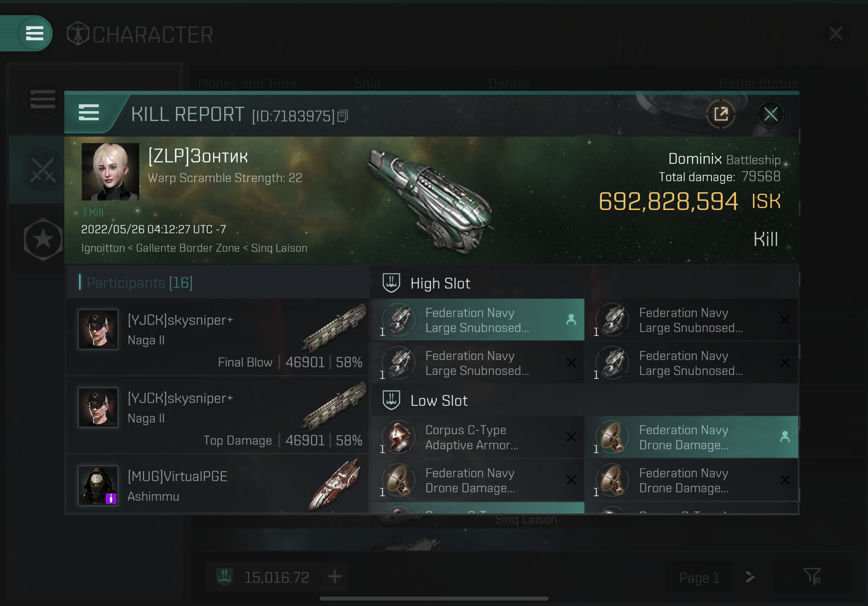Expand the Low Slot section header
This screenshot has width=868, height=606.
pyautogui.click(x=585, y=400)
